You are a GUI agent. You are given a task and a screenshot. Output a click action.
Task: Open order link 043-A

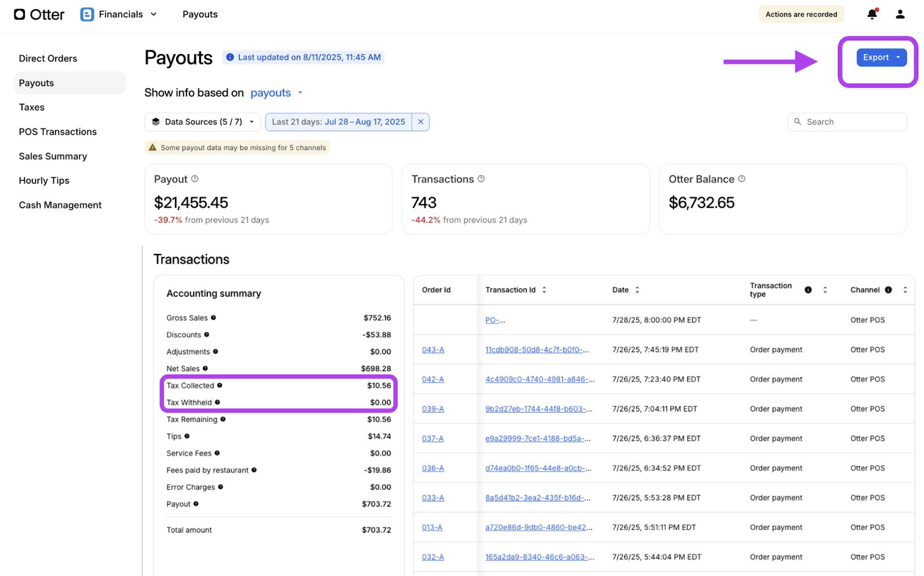433,350
